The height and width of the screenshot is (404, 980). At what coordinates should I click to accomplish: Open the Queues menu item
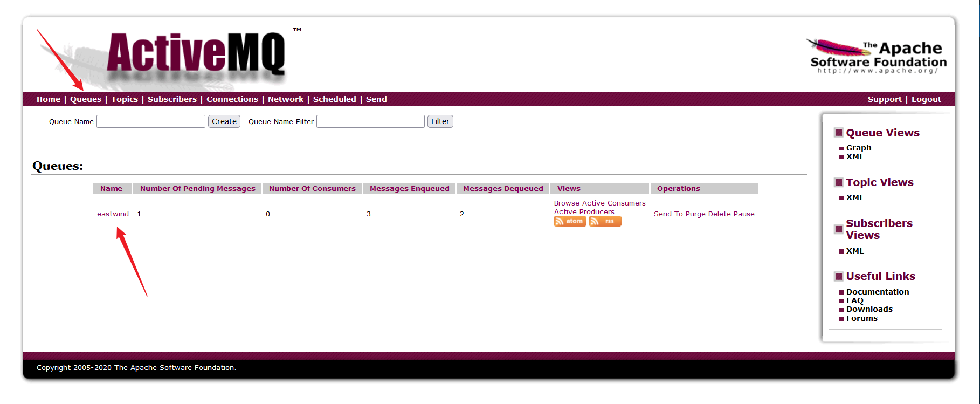pos(86,99)
